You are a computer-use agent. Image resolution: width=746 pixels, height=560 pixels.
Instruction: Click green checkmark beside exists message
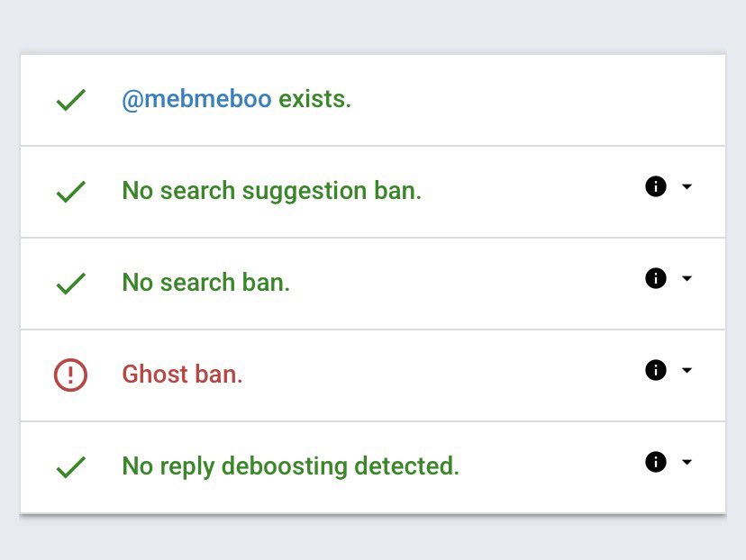[x=70, y=100]
